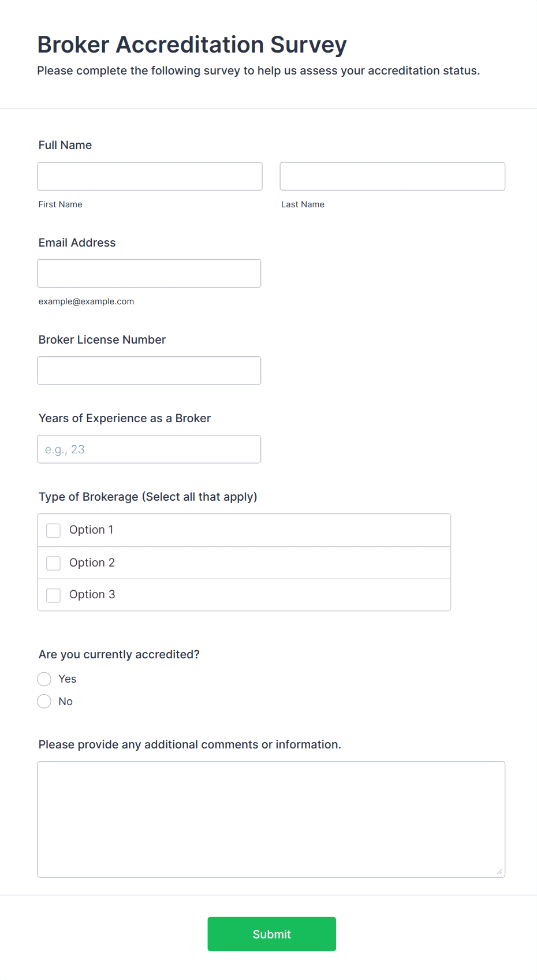Click the Broker Accreditation Survey heading
Image resolution: width=537 pixels, height=980 pixels.
coord(192,44)
